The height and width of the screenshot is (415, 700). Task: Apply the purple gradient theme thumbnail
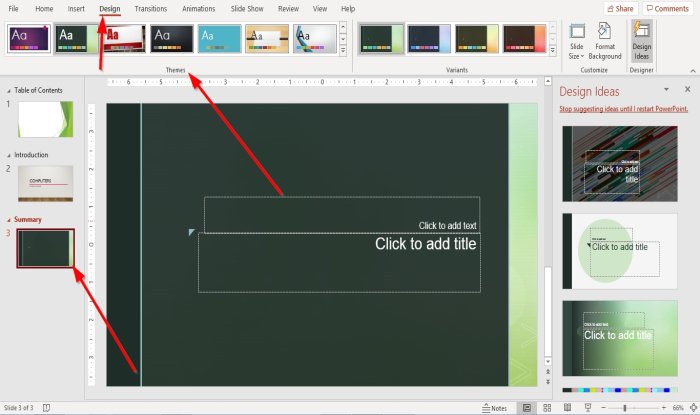(x=29, y=39)
